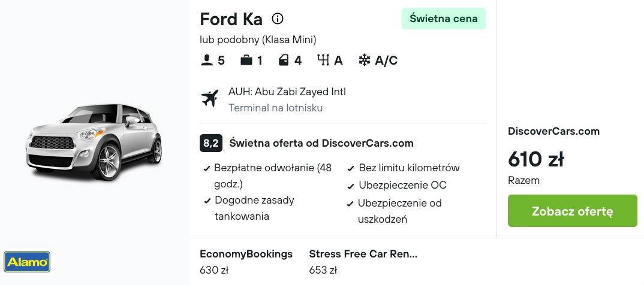Click Świetna oferta od DiscoverCars.com heading
Viewport: 644px width, 285px height.
tap(321, 143)
